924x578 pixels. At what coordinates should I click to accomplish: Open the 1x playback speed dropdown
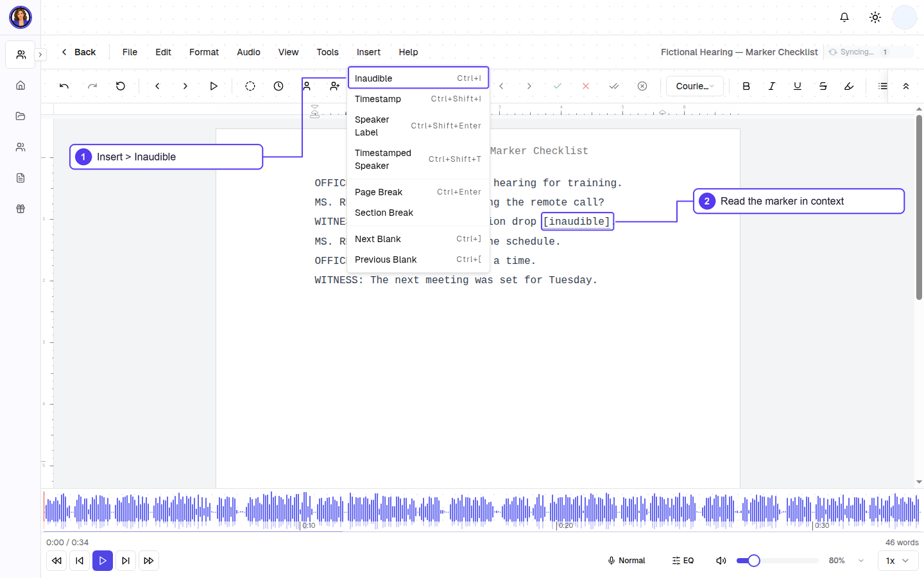tap(898, 561)
